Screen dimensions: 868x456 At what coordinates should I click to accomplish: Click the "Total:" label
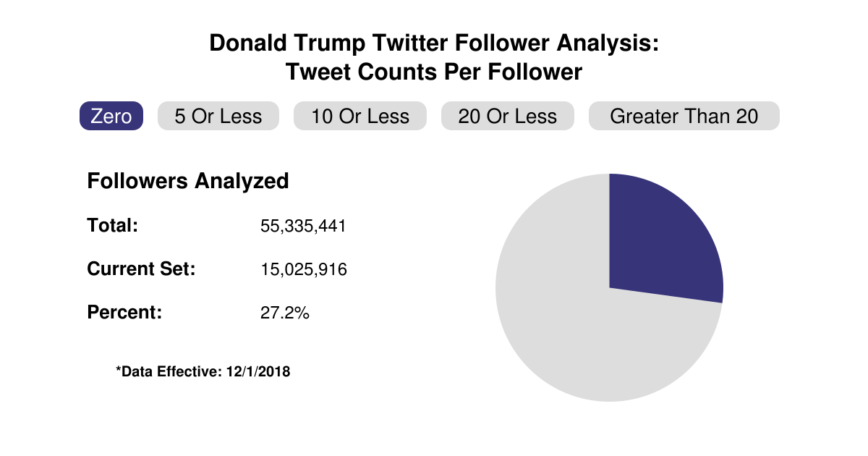pos(112,225)
